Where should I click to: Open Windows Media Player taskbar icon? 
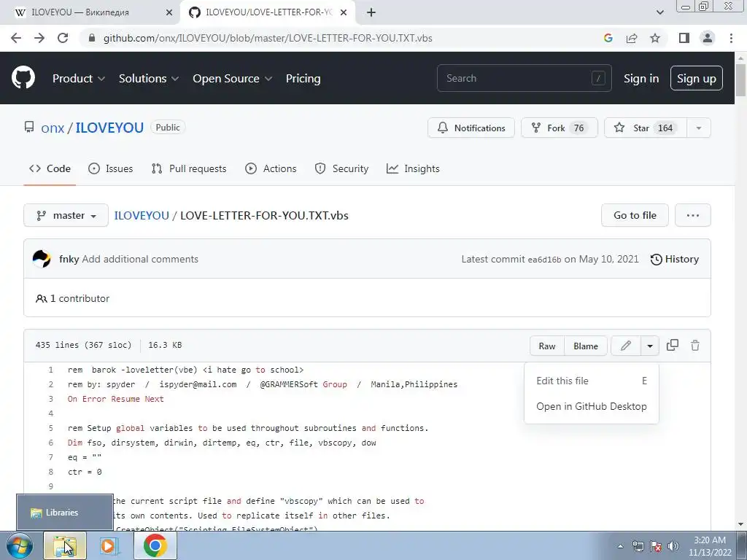[x=109, y=545]
